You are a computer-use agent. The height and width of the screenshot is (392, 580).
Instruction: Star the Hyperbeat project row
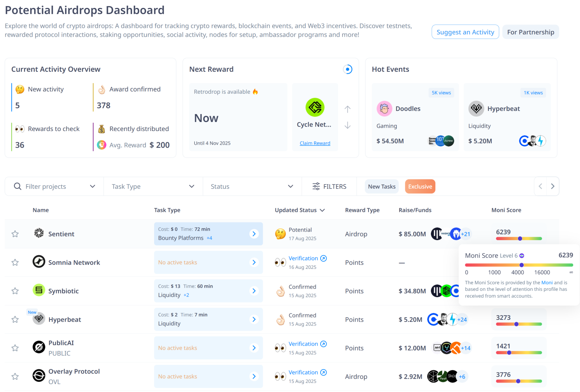pos(15,319)
